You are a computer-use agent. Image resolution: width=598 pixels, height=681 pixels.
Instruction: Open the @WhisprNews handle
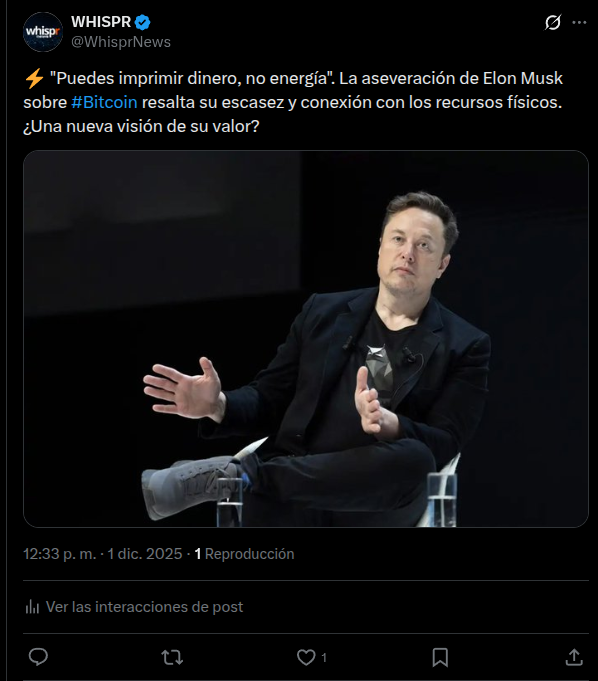(121, 42)
